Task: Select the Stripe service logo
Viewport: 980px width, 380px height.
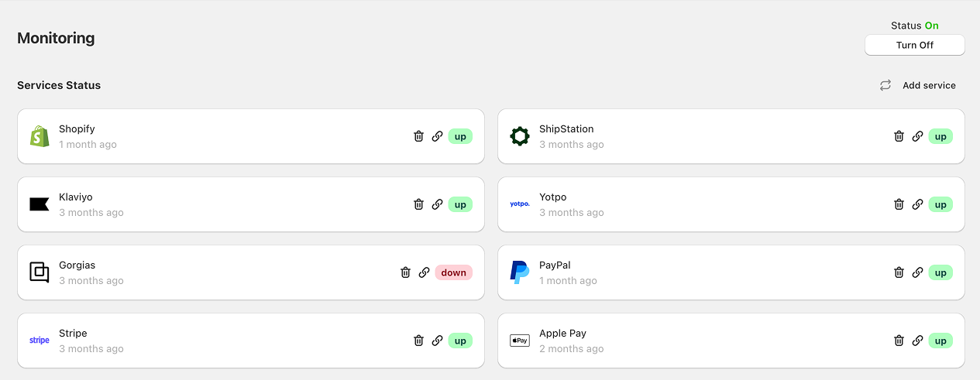Action: pos(40,341)
